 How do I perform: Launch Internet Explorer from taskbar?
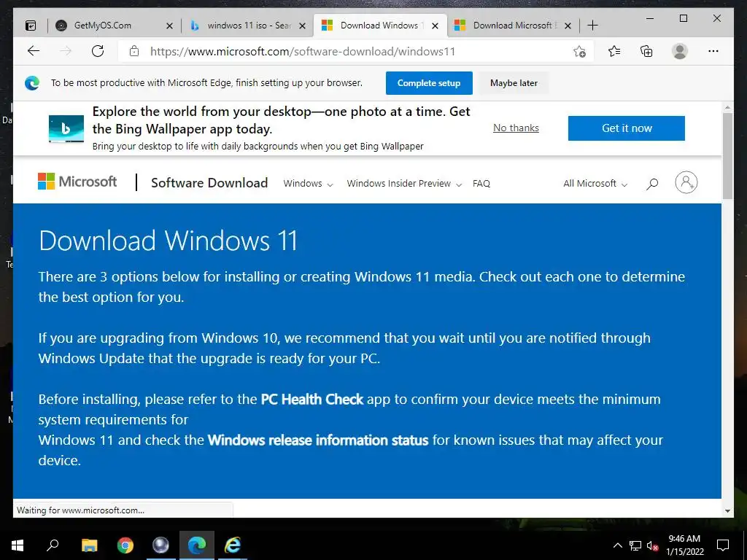point(233,545)
